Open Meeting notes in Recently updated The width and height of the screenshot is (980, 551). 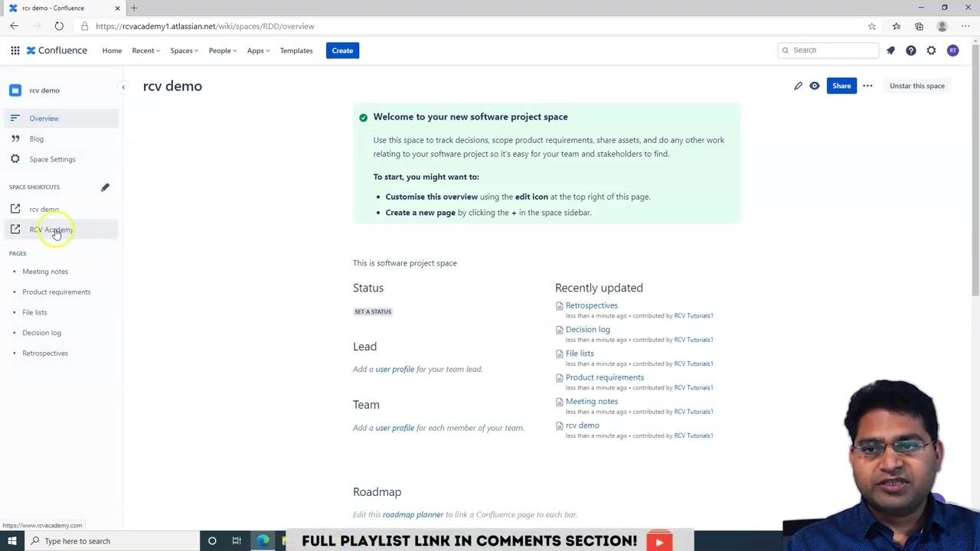591,401
